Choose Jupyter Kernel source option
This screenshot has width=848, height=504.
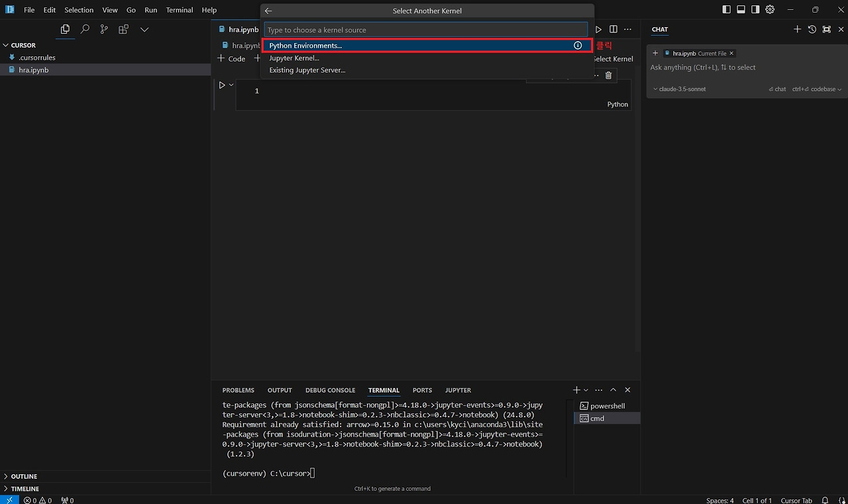point(427,58)
